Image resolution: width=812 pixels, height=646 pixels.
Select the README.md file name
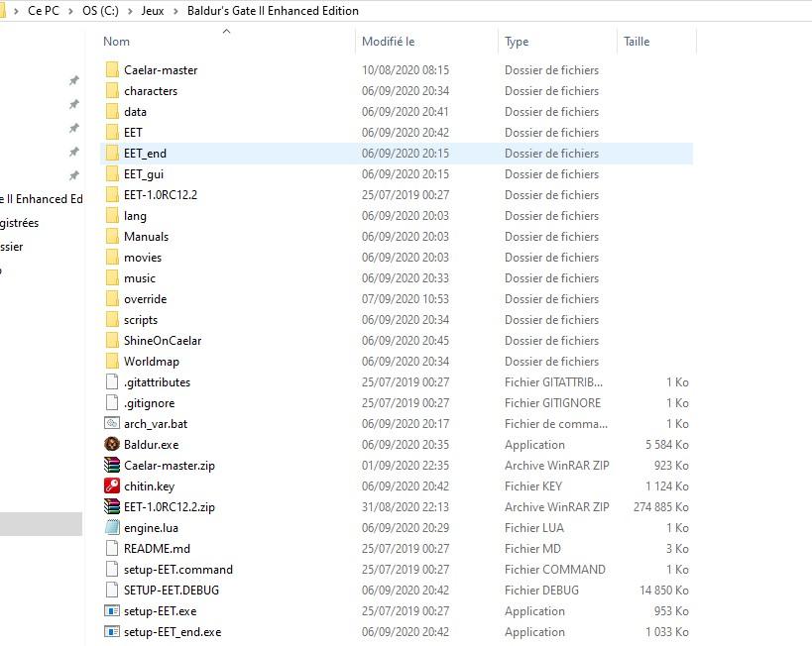click(157, 548)
